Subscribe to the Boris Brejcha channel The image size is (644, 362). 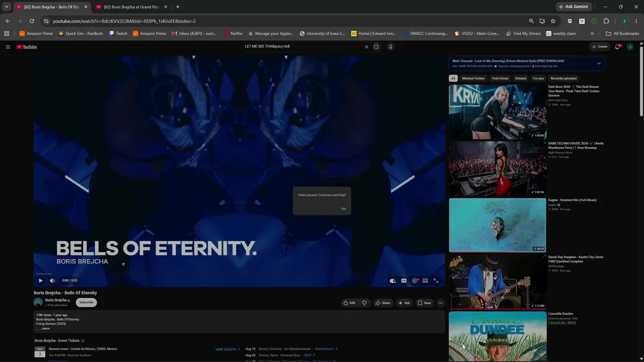pos(86,302)
